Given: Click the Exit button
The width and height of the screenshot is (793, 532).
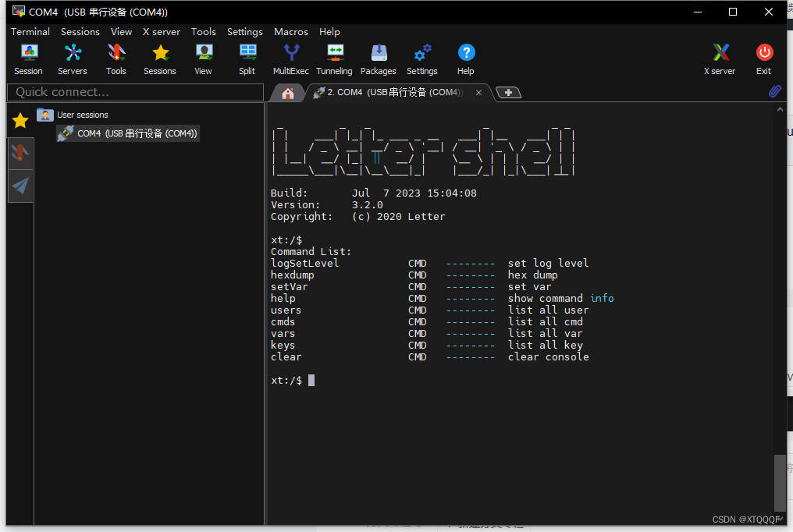Looking at the screenshot, I should 763,53.
